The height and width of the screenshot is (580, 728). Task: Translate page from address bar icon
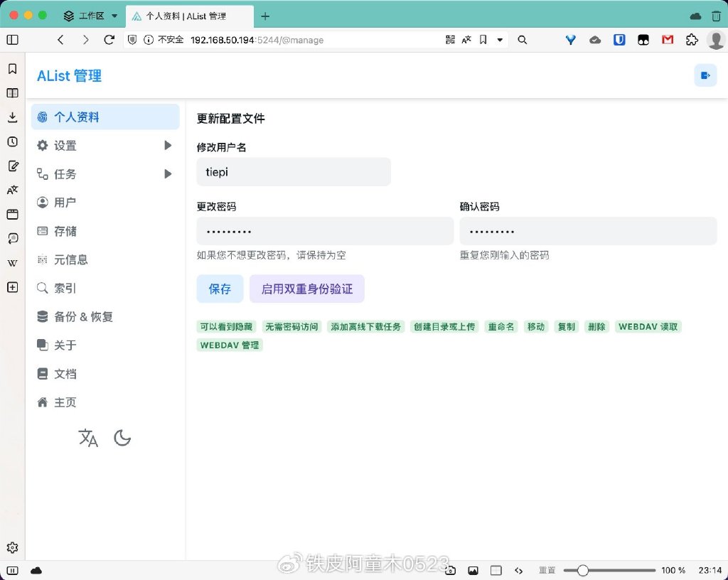click(x=466, y=40)
